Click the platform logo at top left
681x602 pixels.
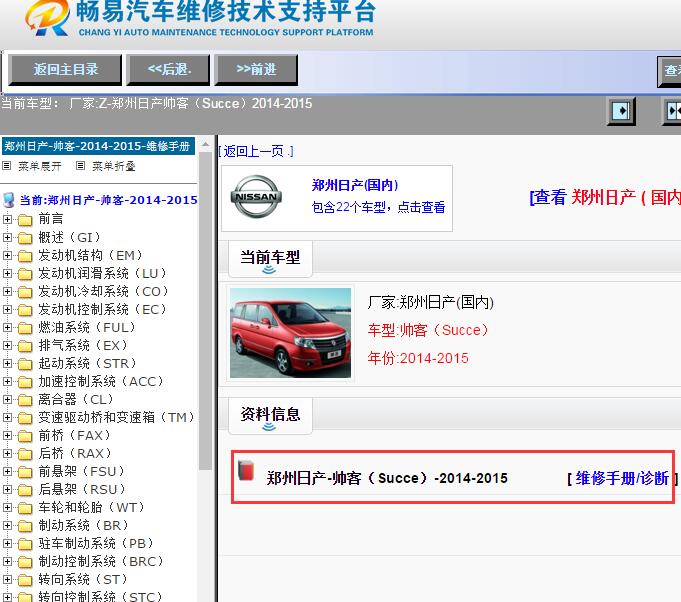click(48, 17)
